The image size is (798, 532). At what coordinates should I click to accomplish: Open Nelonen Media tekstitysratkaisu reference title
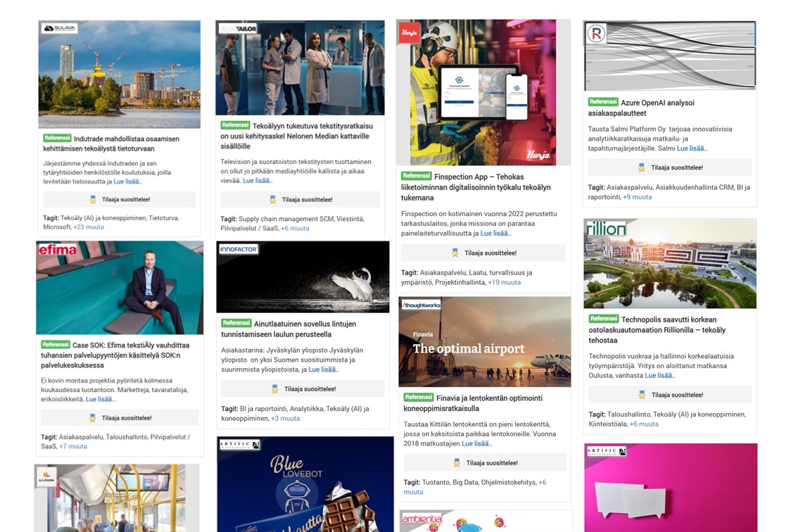click(297, 136)
